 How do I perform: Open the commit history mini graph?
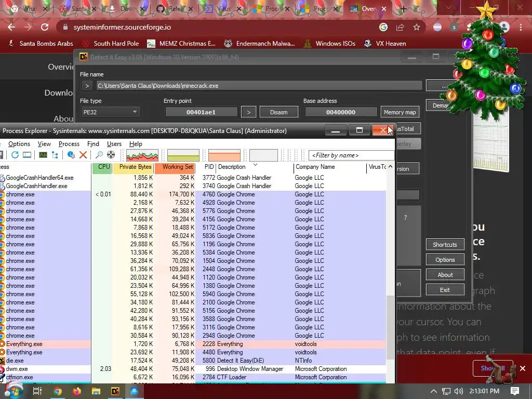[x=183, y=155]
